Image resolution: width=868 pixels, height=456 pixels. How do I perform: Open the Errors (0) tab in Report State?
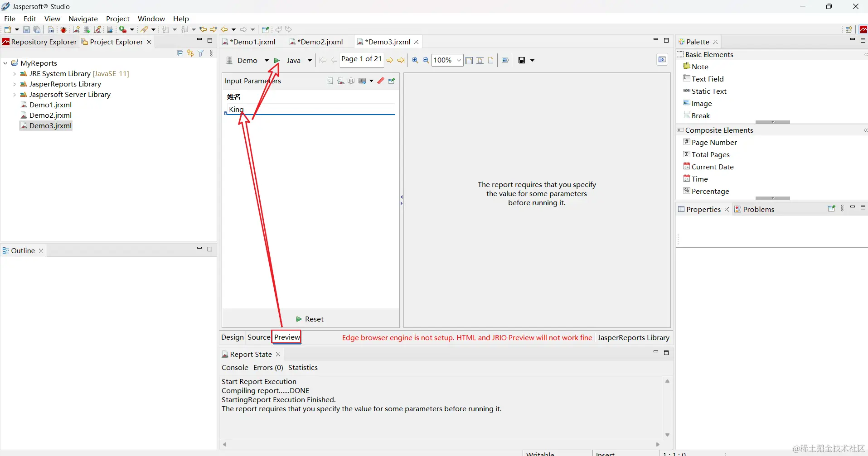tap(268, 367)
